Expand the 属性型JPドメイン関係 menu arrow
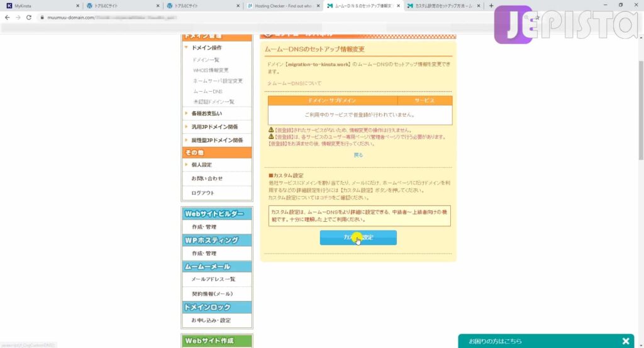The width and height of the screenshot is (644, 348). point(186,140)
